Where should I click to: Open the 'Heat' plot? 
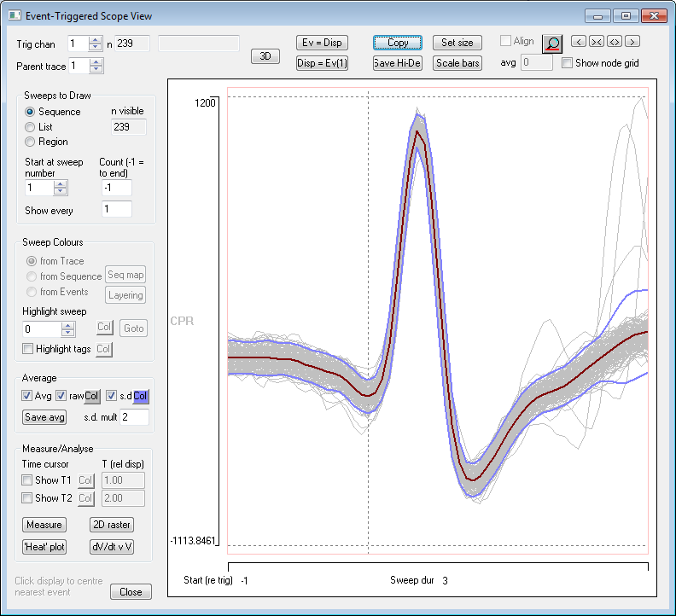(x=44, y=547)
